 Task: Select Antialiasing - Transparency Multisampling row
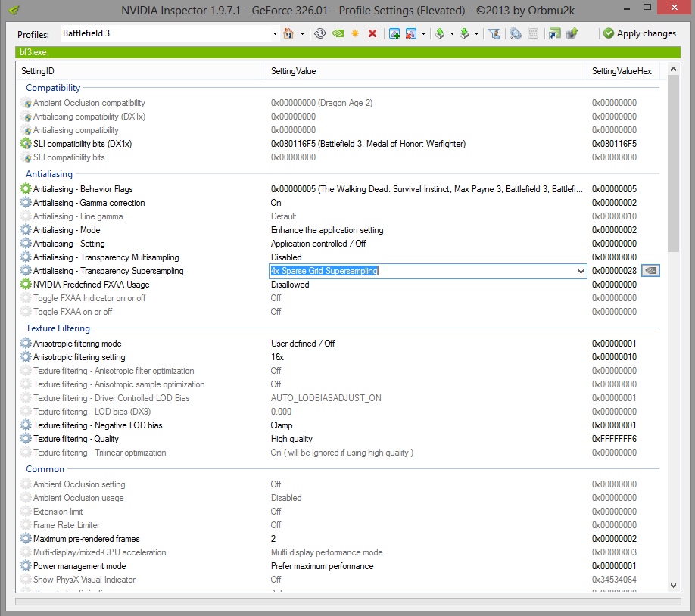click(x=340, y=257)
